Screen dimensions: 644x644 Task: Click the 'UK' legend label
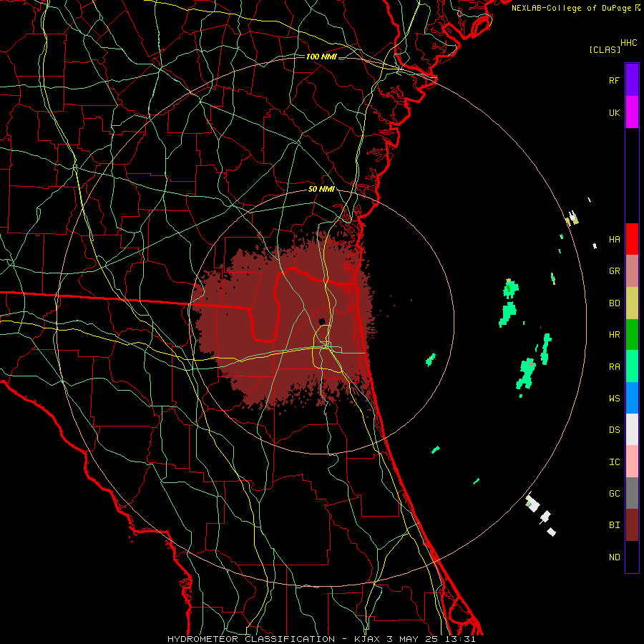click(615, 112)
